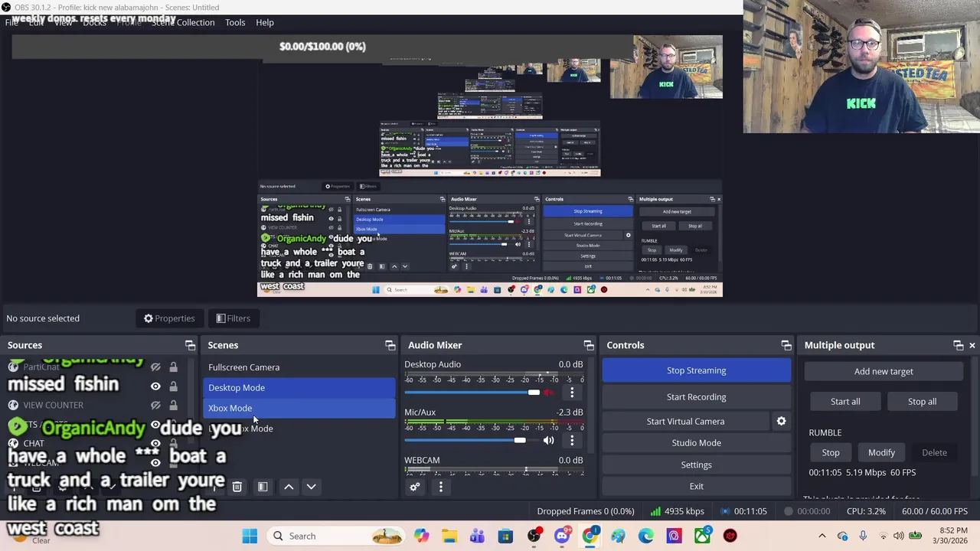Undock the Controls panel

click(x=786, y=345)
